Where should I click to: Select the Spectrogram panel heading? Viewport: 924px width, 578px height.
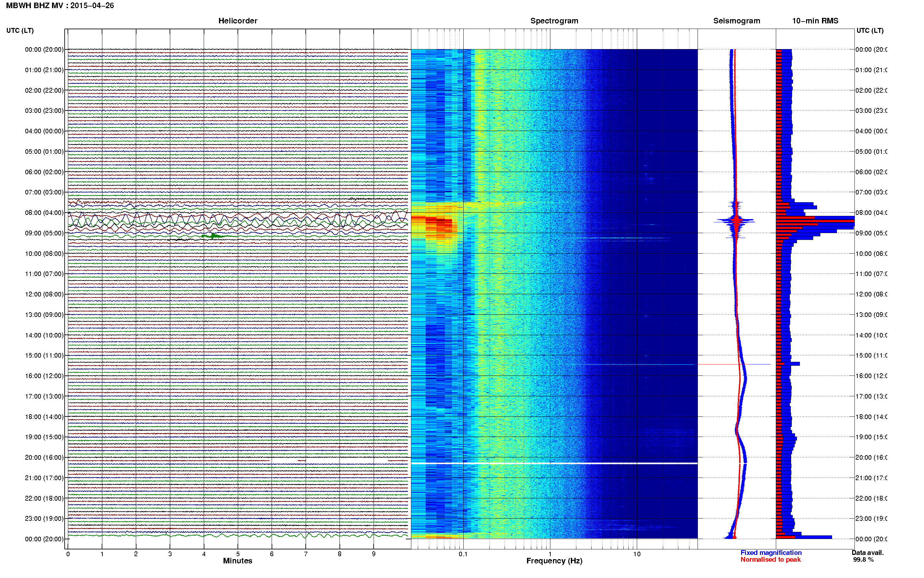[x=554, y=21]
